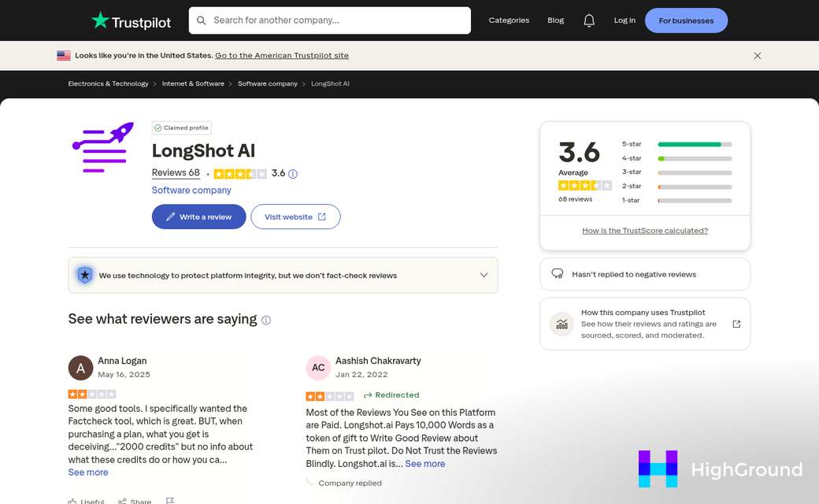Click the shield star icon in integrity notice
Viewport: 819px width, 504px height.
[84, 275]
